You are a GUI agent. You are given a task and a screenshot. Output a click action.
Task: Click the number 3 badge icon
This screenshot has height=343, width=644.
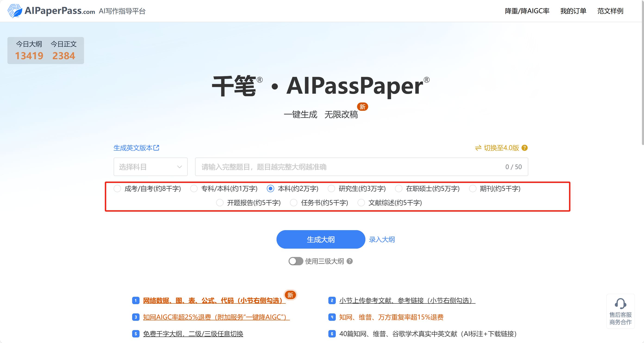[136, 317]
